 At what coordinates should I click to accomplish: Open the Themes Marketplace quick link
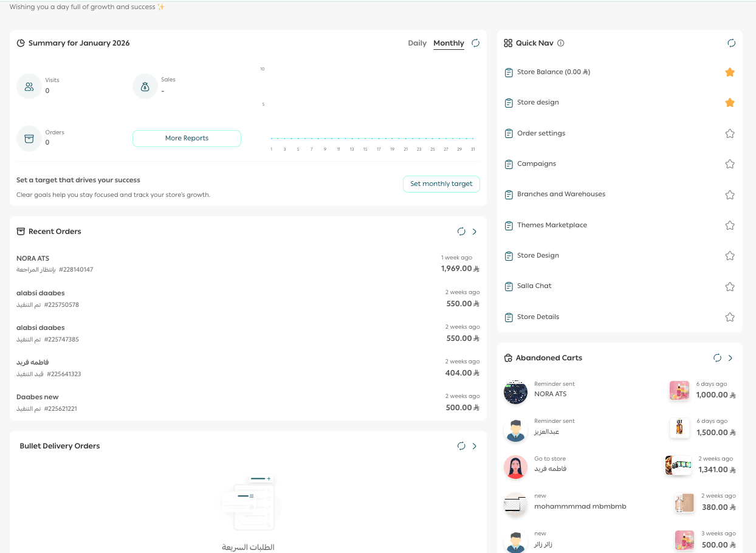[552, 225]
